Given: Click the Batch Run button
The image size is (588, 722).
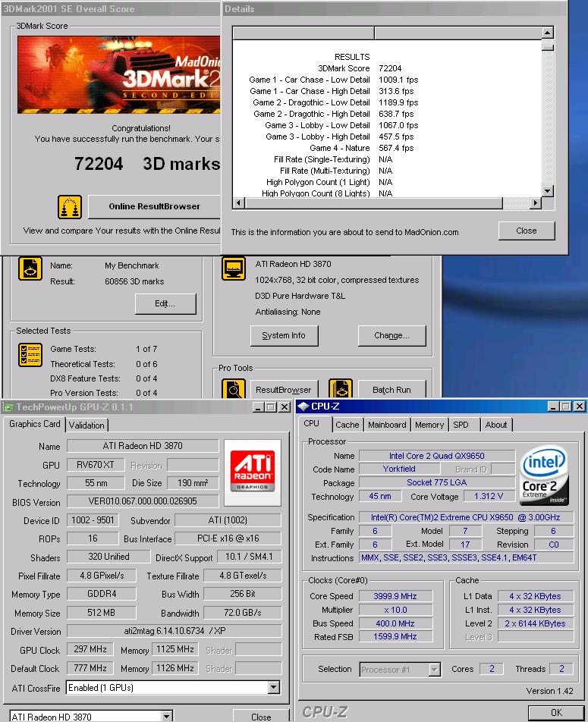Looking at the screenshot, I should coord(391,390).
